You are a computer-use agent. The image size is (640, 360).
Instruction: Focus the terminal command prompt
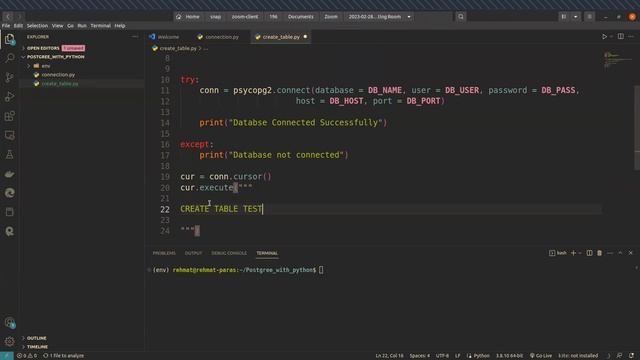[x=321, y=270]
